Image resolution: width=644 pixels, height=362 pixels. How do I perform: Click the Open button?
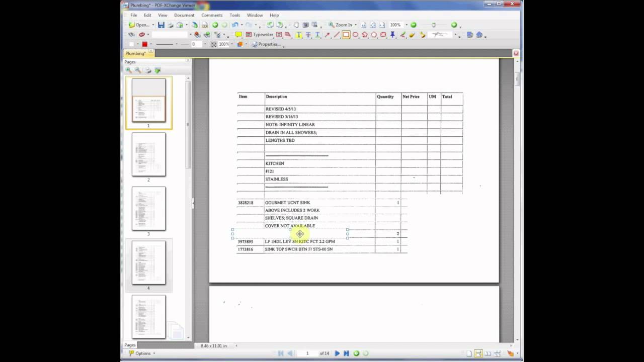(139, 25)
